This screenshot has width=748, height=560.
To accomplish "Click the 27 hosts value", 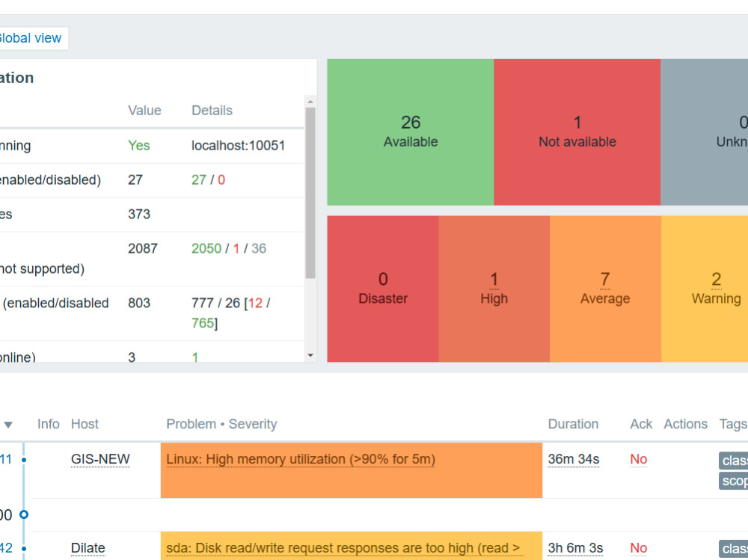I will (x=135, y=180).
